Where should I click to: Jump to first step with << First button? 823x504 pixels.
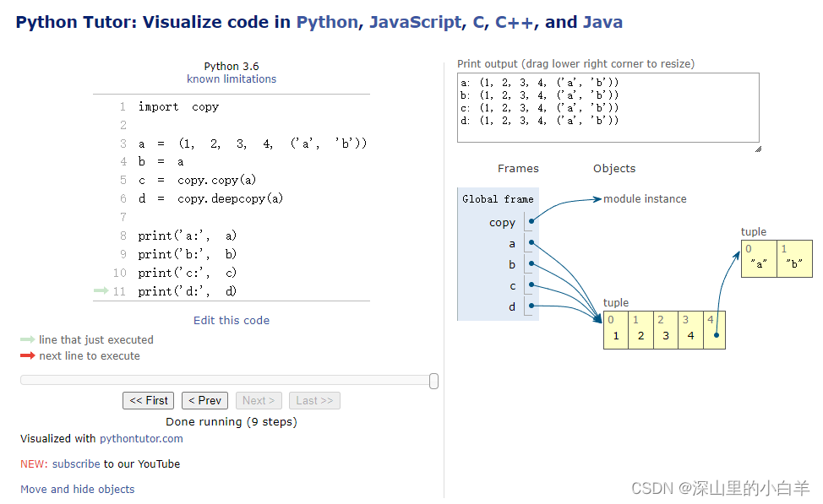[149, 401]
